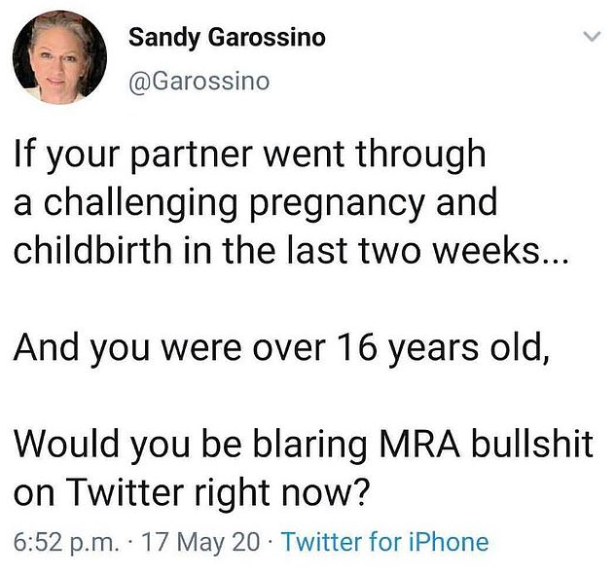Click the line 'on Twitter right now?'
Screen dimensions: 609x568
coord(190,493)
